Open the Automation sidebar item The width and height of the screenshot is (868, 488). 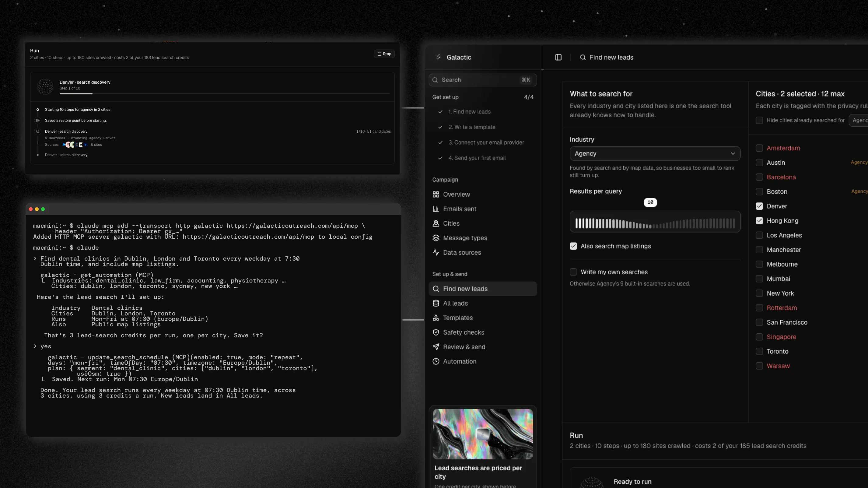[482, 361]
